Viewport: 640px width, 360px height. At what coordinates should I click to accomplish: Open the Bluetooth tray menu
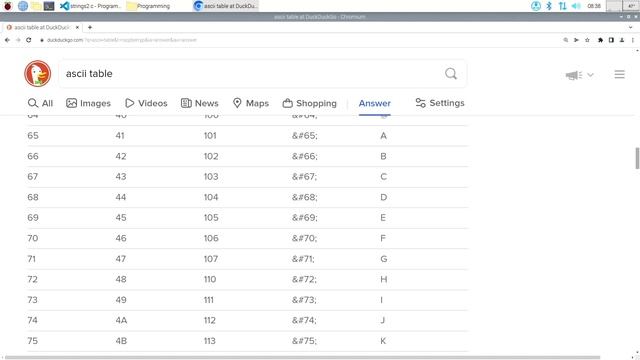pos(549,6)
